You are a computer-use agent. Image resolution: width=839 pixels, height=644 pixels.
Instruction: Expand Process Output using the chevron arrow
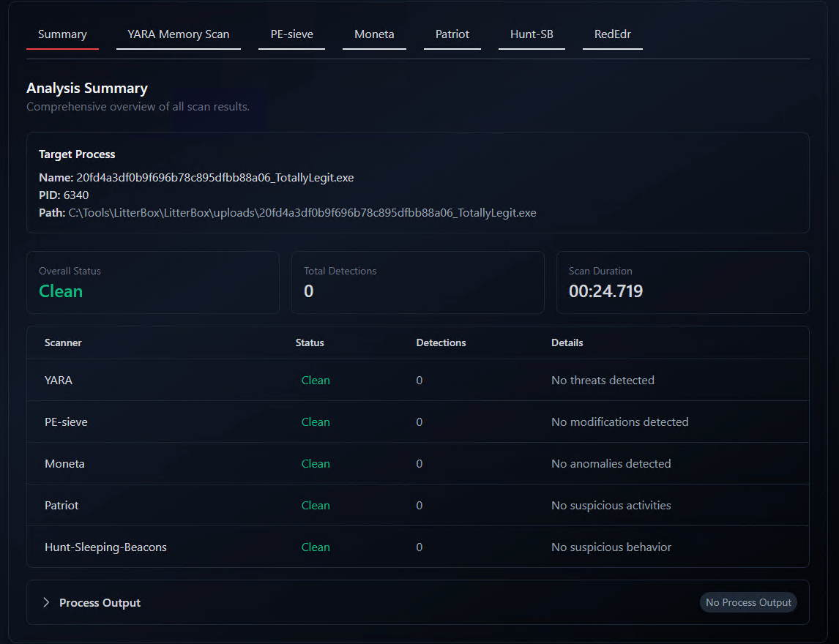(x=46, y=602)
